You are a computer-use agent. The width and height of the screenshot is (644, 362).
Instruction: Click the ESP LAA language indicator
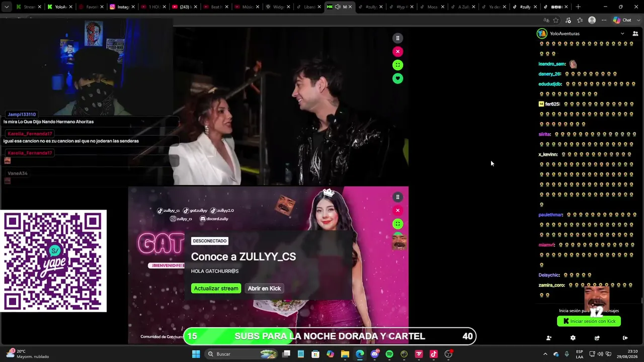pos(580,354)
